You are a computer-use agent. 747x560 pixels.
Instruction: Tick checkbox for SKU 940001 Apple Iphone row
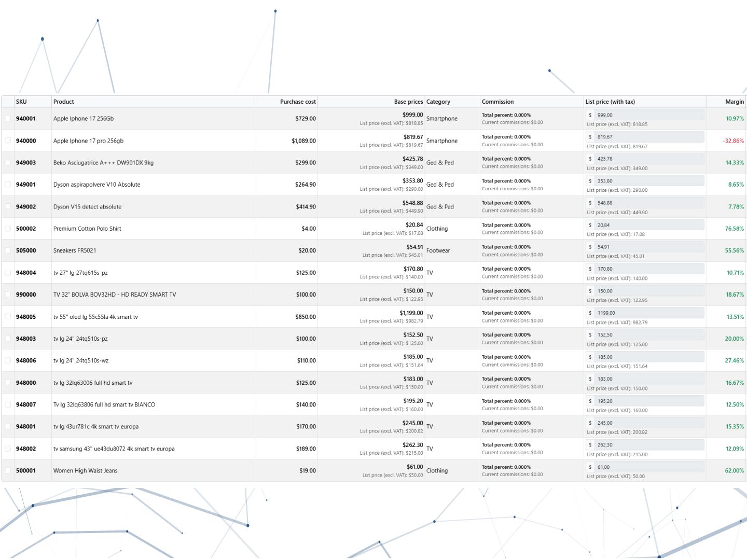(x=8, y=119)
